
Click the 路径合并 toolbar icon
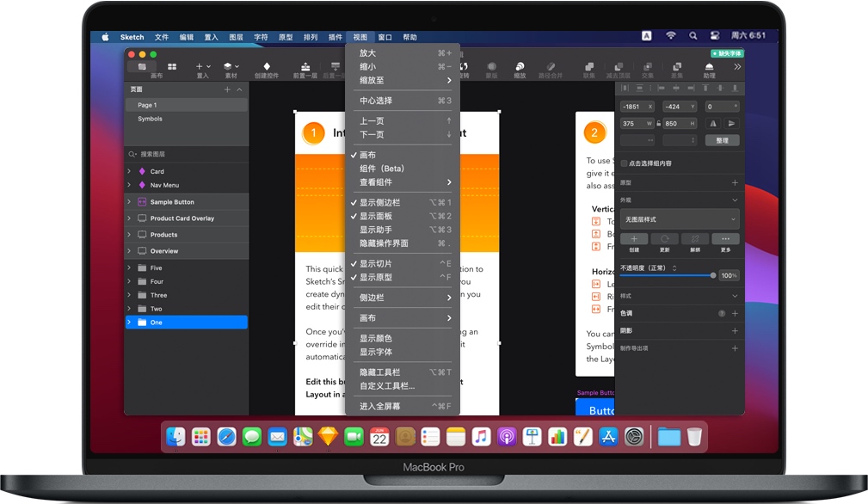point(551,66)
